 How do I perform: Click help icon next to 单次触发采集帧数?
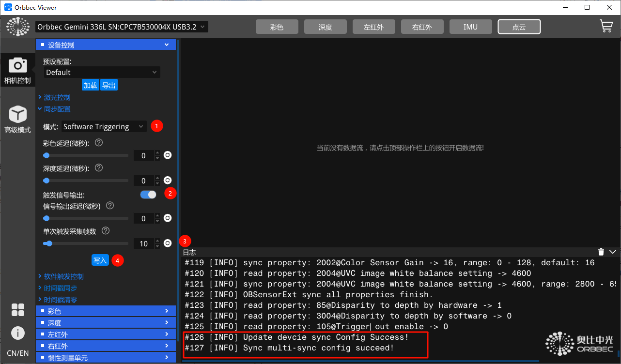coord(106,231)
